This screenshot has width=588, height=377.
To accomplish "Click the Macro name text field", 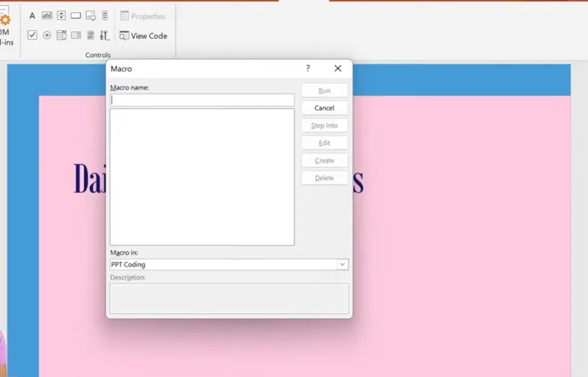I will coord(202,100).
